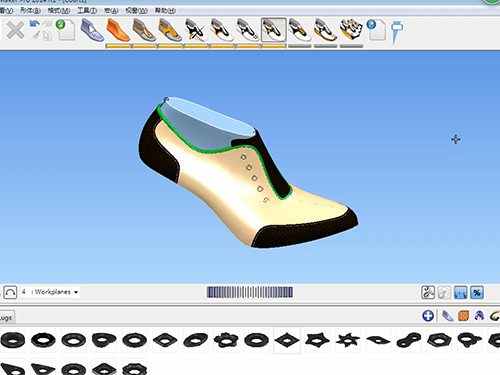This screenshot has height=375, width=500.
Task: Pick the highlighted diamond eyelet thumbnail
Action: point(287,340)
